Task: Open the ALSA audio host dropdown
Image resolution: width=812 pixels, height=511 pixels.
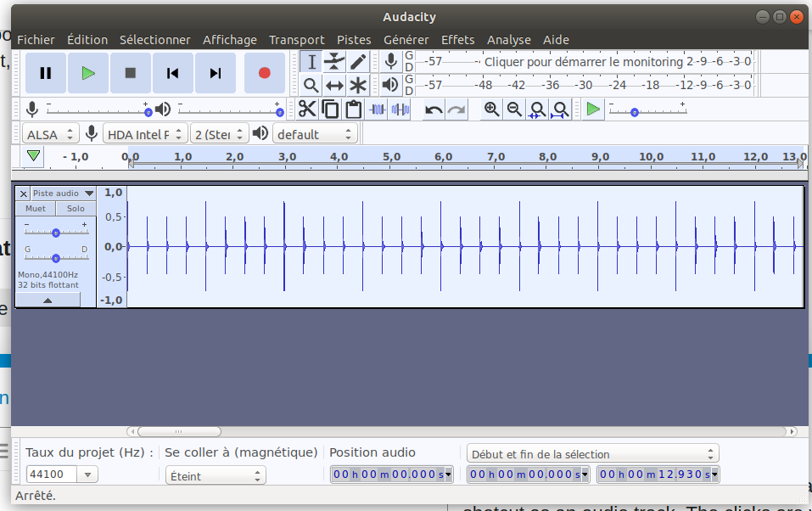Action: click(x=51, y=134)
